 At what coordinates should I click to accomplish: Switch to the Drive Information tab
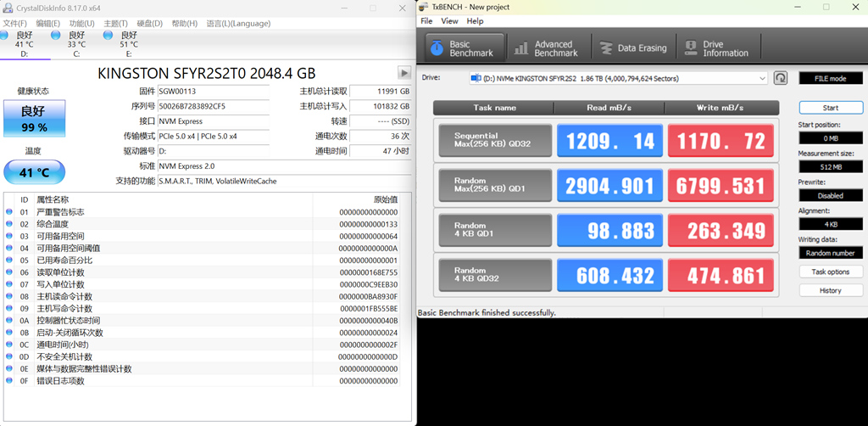pyautogui.click(x=718, y=48)
